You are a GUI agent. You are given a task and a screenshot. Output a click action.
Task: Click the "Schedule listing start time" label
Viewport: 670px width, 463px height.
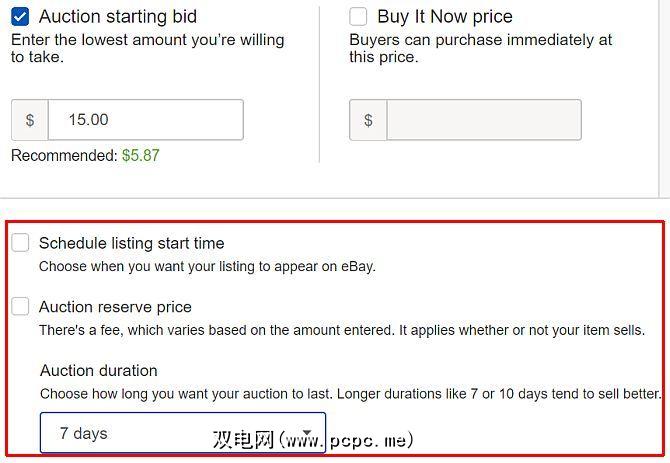pos(131,243)
